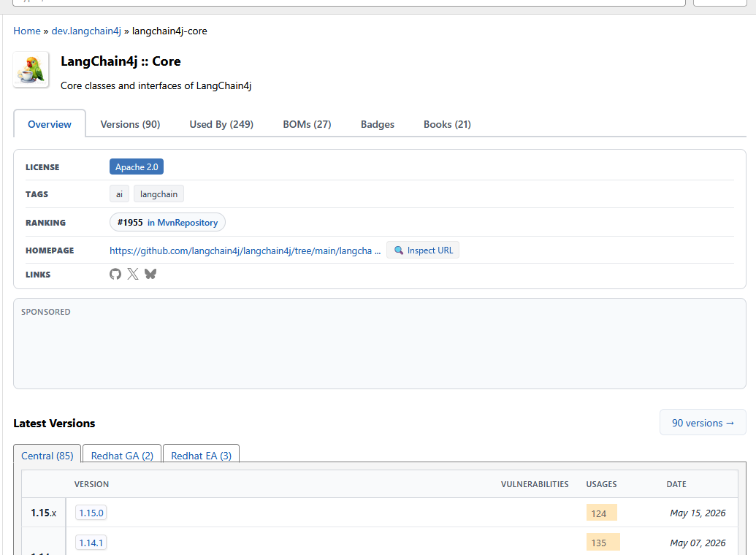Click the 'langchain' tag
Image resolution: width=756 pixels, height=555 pixels.
[x=159, y=194]
